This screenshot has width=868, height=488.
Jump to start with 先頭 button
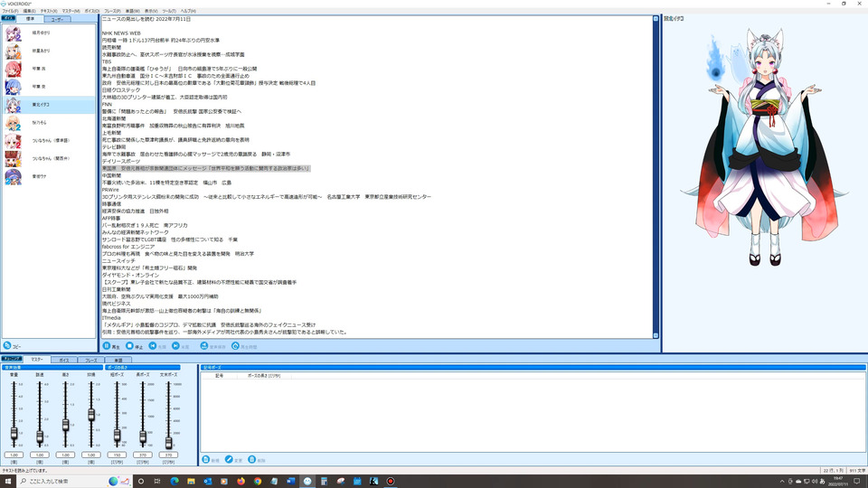click(157, 346)
